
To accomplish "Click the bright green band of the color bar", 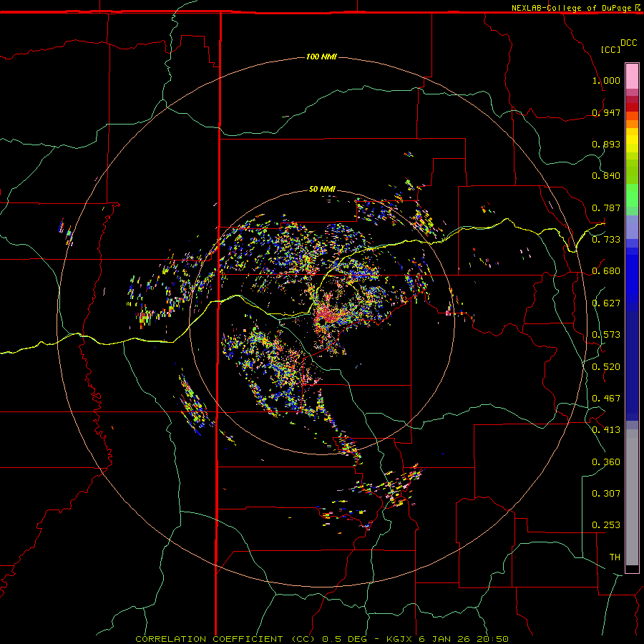I will tap(632, 195).
